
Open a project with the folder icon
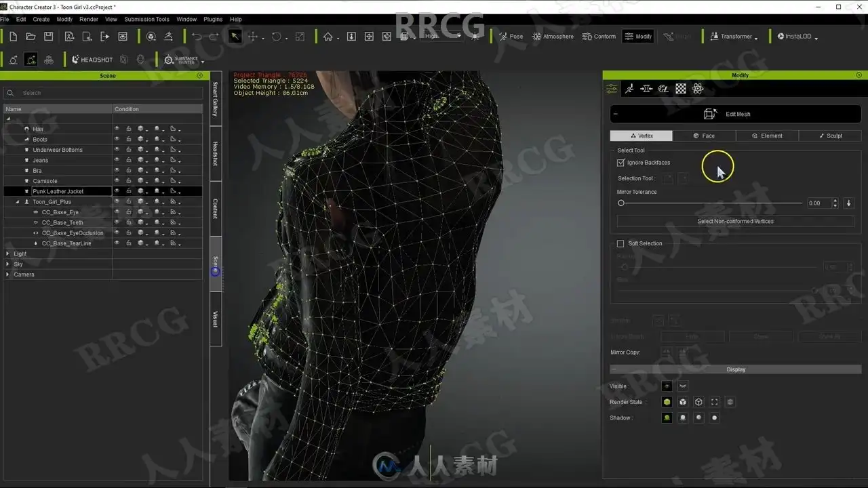pyautogui.click(x=31, y=37)
